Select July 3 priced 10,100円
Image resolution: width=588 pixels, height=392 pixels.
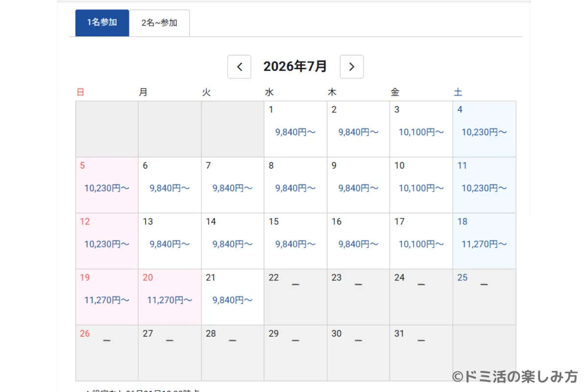click(421, 129)
